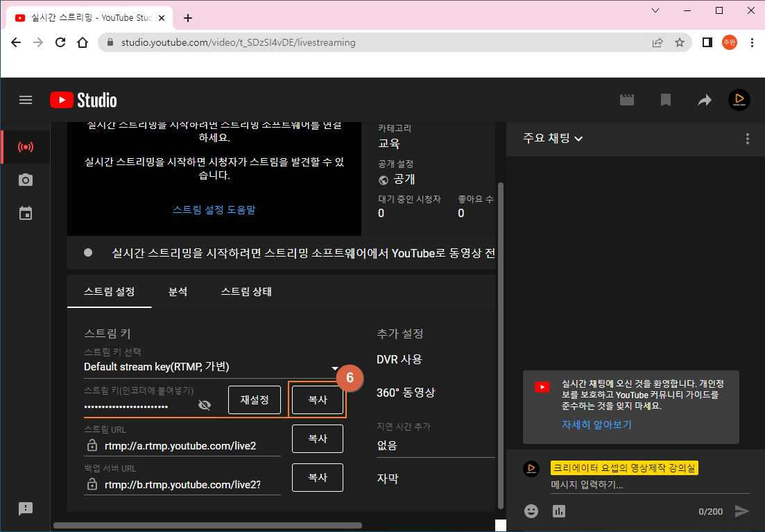Viewport: 765px width, 532px height.
Task: Click the 재설정 button for stream key
Action: tap(255, 400)
